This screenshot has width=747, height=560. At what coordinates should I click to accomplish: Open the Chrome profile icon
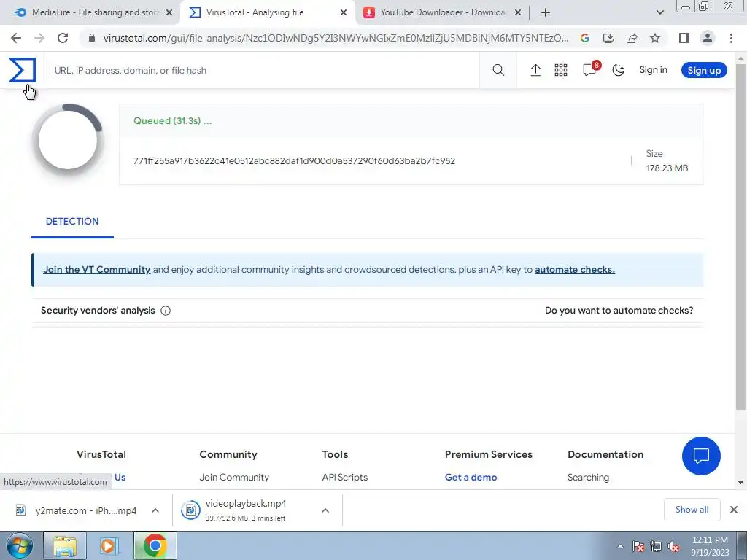tap(708, 38)
